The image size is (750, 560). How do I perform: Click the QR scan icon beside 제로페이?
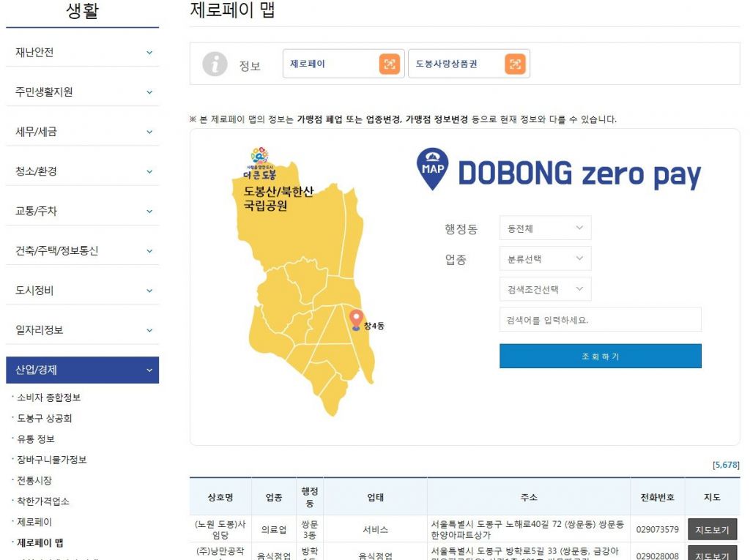pos(390,64)
